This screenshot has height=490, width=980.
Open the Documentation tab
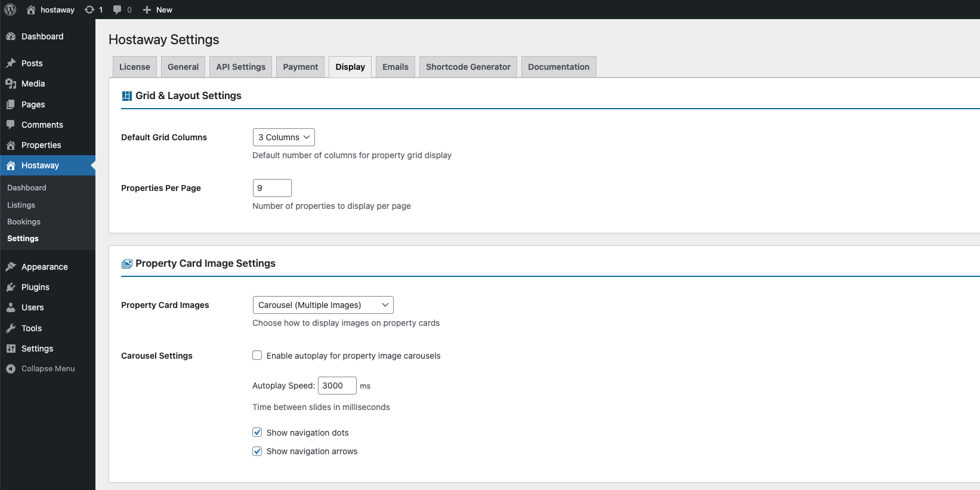[x=559, y=67]
